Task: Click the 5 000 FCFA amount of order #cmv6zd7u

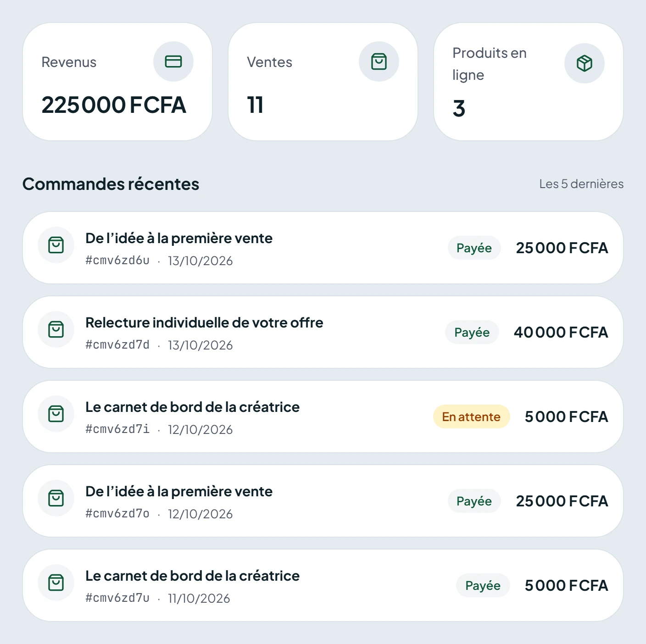Action: (x=566, y=585)
